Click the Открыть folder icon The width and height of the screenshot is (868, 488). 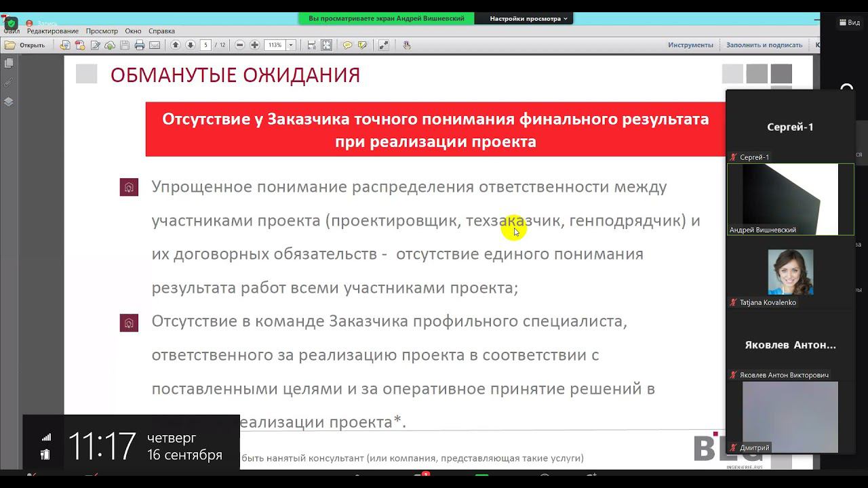pyautogui.click(x=10, y=45)
